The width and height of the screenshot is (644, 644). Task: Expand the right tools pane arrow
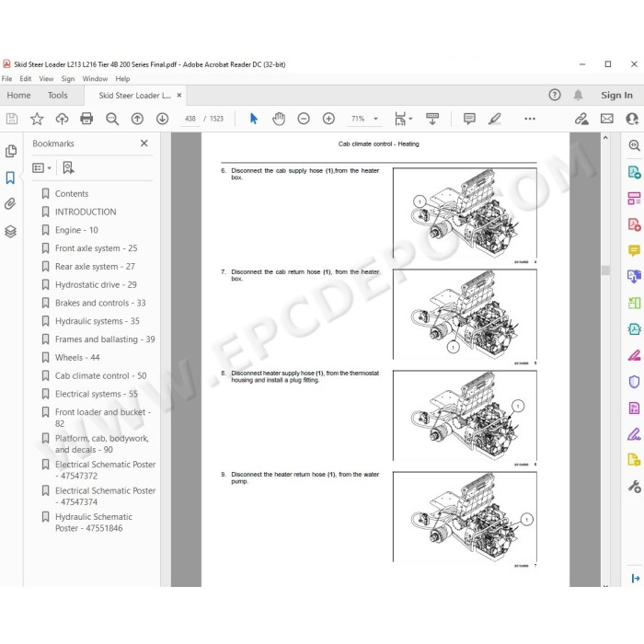point(636,579)
